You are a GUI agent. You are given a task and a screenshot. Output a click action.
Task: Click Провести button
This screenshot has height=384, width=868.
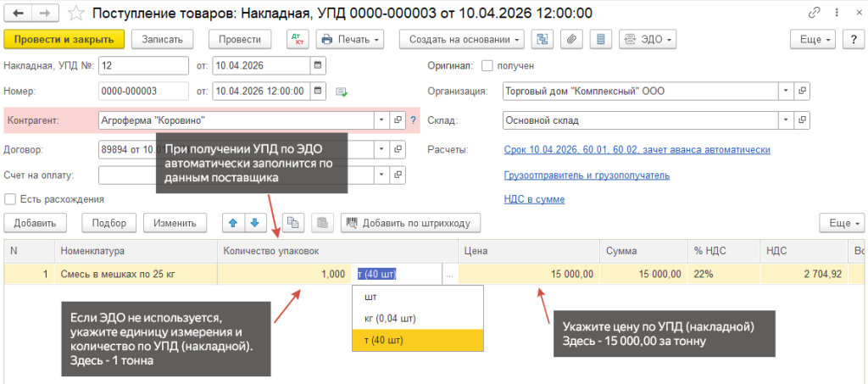click(240, 39)
